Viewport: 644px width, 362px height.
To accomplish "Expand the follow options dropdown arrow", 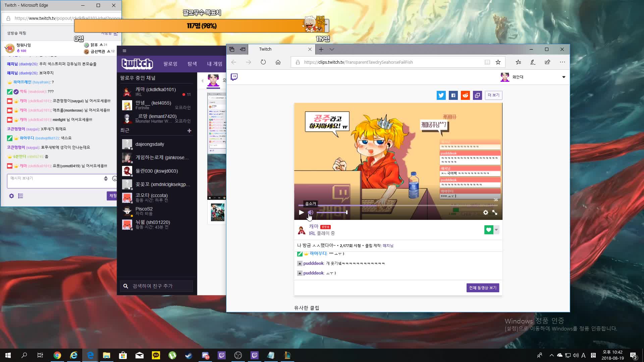I will coord(496,230).
